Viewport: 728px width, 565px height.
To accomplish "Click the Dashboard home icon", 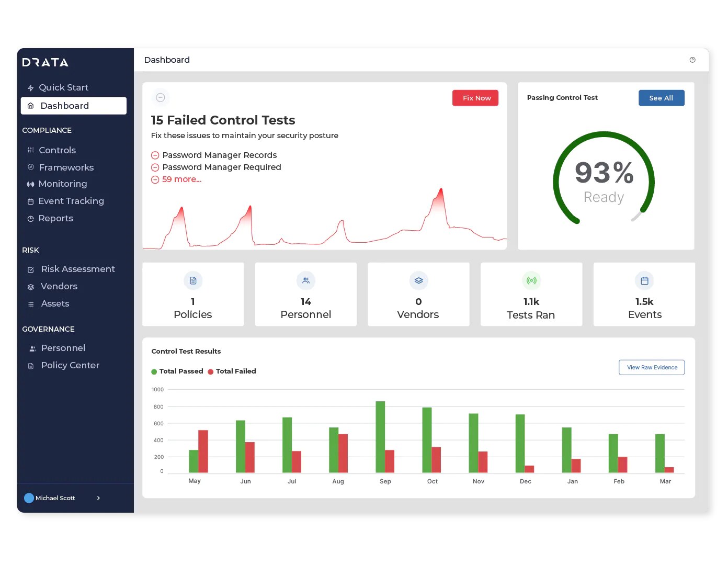I will point(30,106).
